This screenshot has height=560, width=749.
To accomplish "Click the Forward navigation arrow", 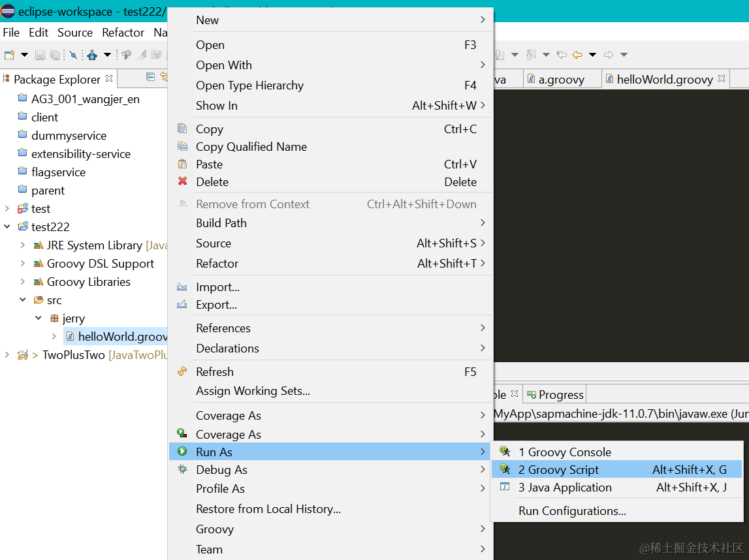I will coord(609,55).
